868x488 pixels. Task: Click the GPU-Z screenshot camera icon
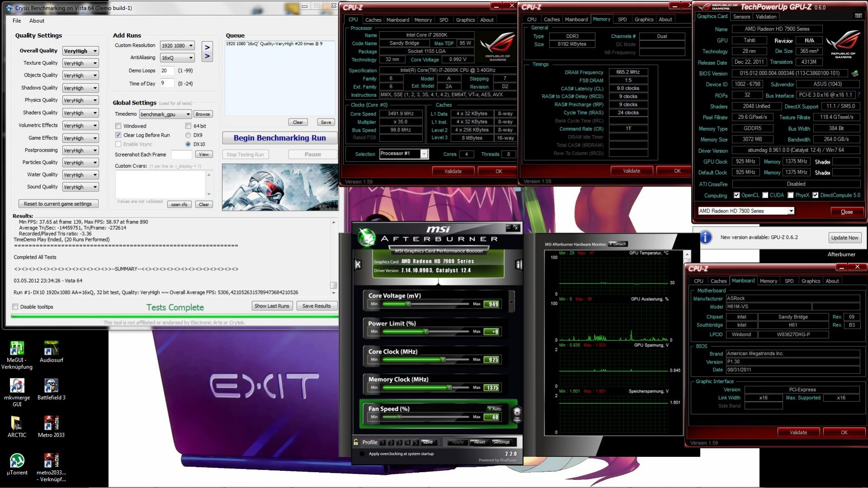[x=858, y=16]
